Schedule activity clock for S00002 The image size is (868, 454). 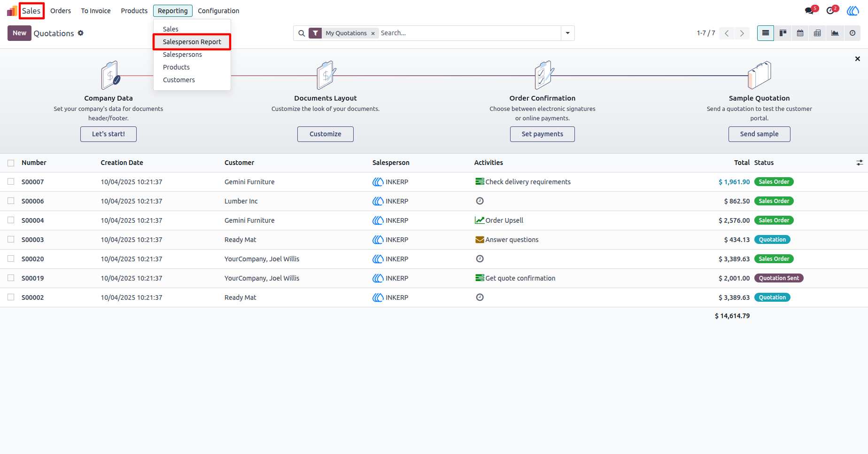(480, 297)
